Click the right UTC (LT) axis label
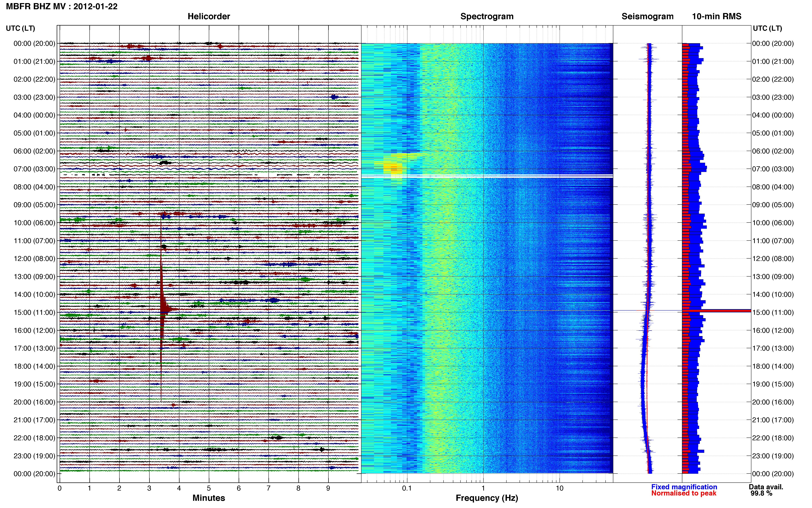 pyautogui.click(x=767, y=28)
